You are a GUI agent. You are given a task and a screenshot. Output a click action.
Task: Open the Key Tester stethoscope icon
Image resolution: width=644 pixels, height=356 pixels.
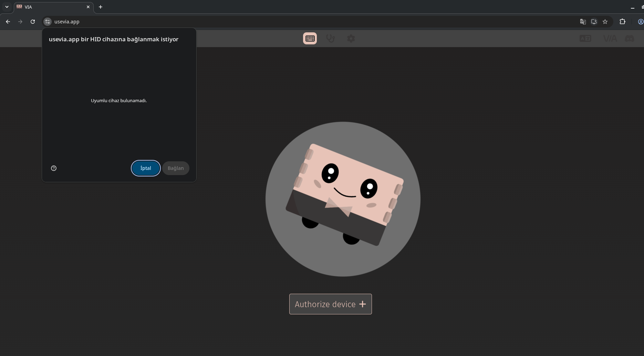point(331,39)
